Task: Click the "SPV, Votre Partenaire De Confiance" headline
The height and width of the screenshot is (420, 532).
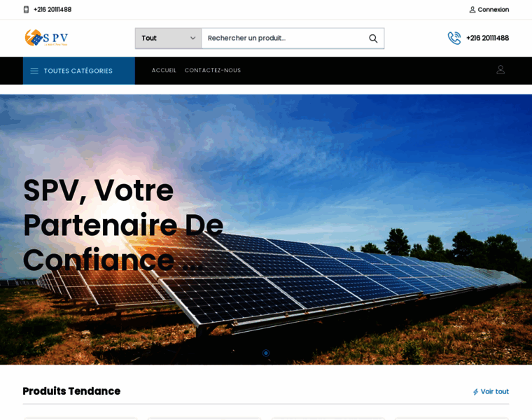Action: (x=123, y=225)
